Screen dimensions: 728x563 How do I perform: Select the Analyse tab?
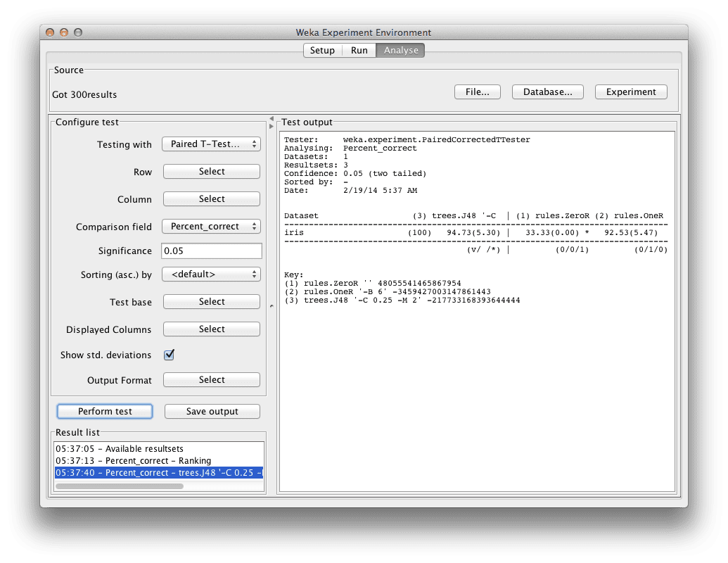tap(401, 50)
